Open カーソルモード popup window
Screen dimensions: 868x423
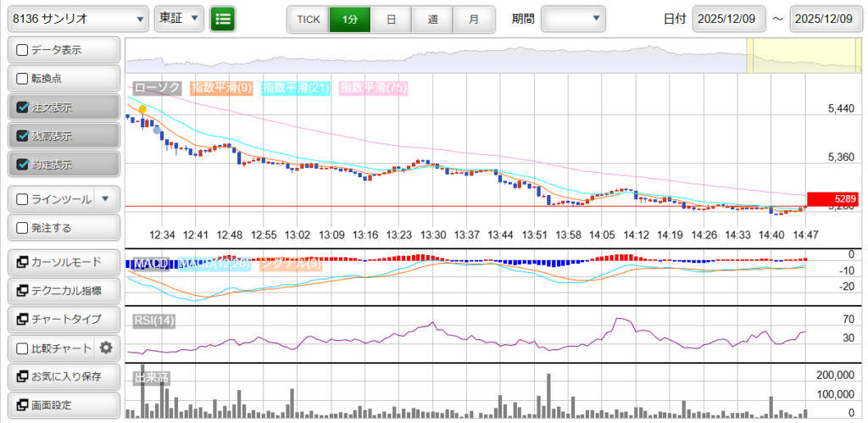click(x=64, y=262)
